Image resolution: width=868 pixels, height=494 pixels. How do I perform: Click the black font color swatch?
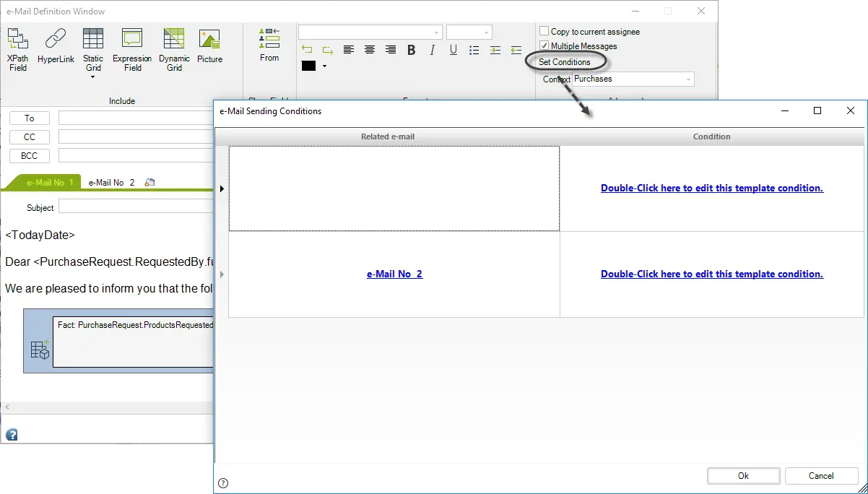(x=308, y=66)
